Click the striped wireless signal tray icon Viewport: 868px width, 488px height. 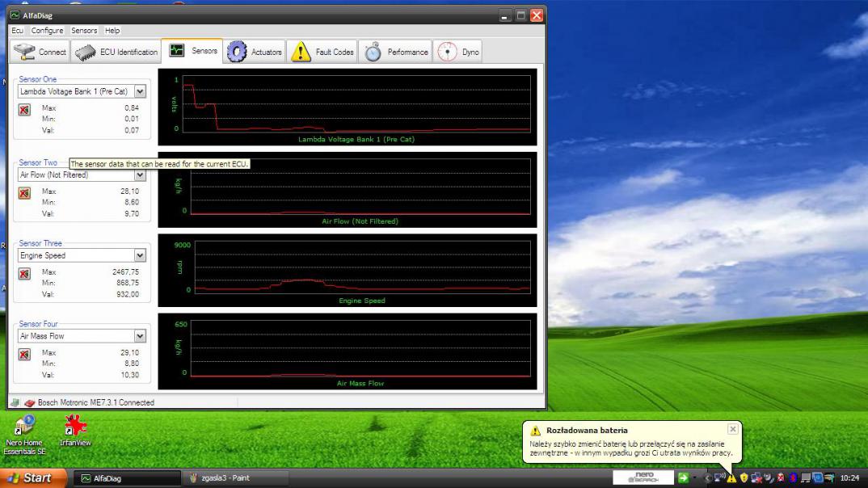[x=829, y=477]
